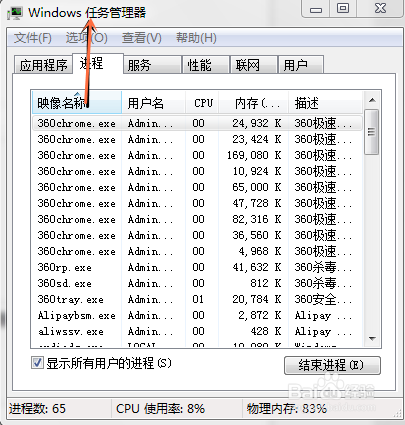The image size is (405, 425).
Task: Click Alipay description in Alipaybsm.exe row
Action: tap(323, 315)
